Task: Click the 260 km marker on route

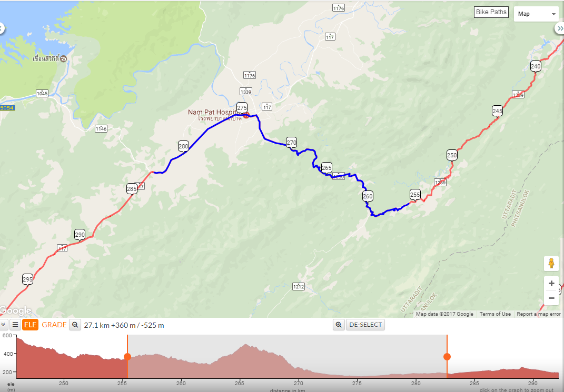Action: [368, 197]
